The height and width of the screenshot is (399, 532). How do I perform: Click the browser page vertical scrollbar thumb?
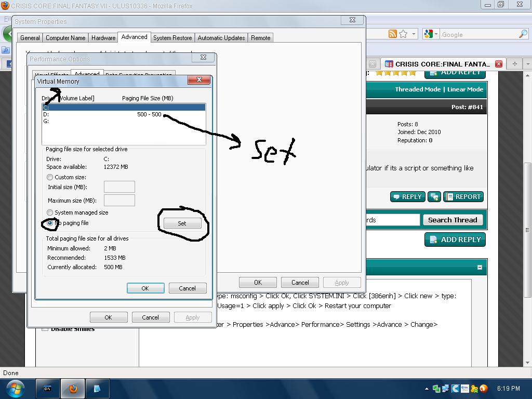[527, 231]
